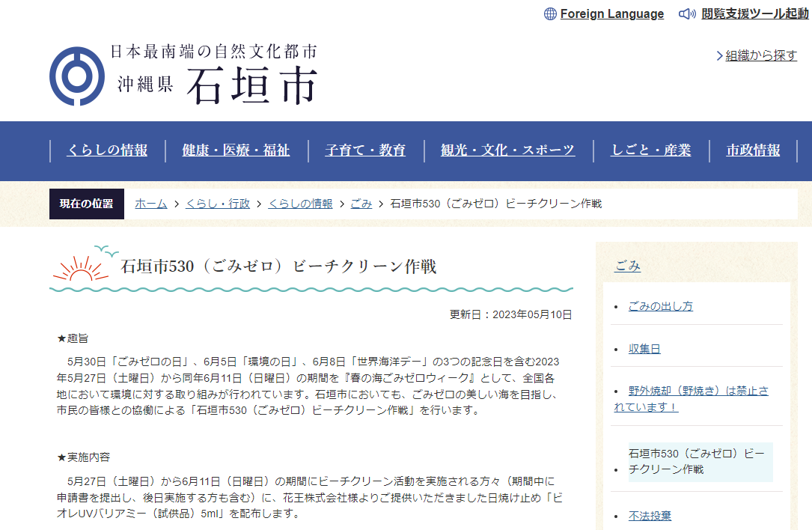
Task: Launch 閲覧支援ツール起動 accessibility tool
Action: tap(754, 14)
